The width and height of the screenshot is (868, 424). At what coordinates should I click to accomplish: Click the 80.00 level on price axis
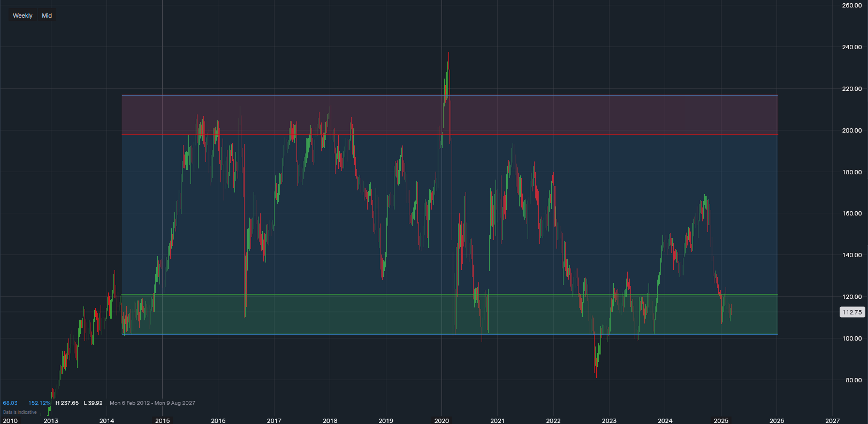point(853,380)
